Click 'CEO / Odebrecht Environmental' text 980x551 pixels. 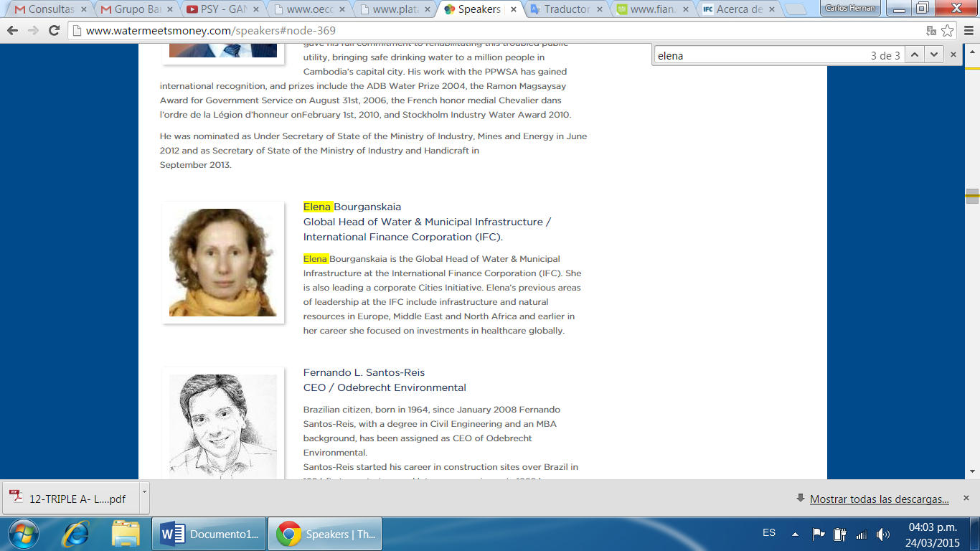pyautogui.click(x=385, y=387)
